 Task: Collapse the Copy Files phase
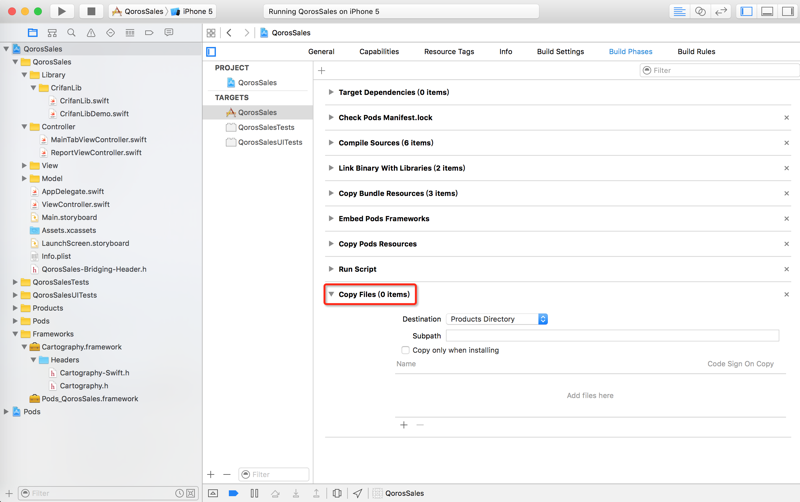[x=331, y=294]
